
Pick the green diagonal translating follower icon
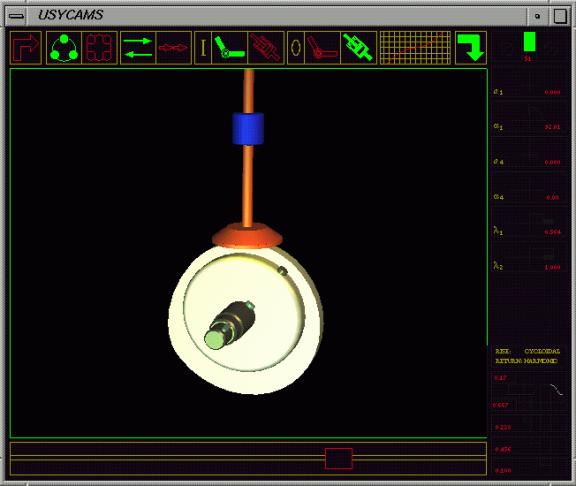coord(359,48)
